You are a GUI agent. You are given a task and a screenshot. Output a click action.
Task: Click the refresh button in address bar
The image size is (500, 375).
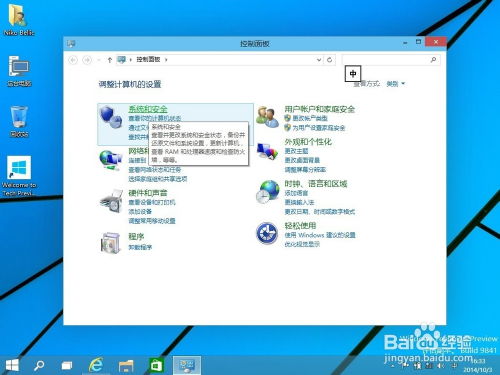coord(329,60)
